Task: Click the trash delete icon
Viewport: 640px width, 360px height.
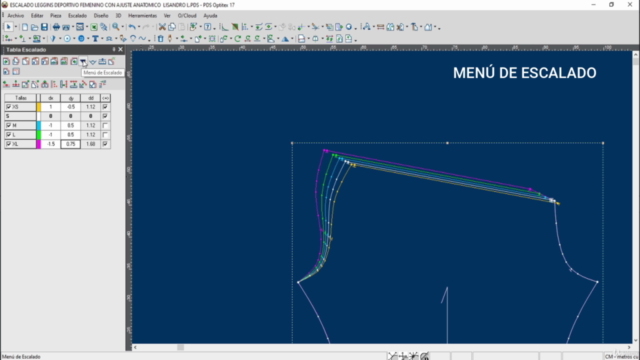Action: coord(160,39)
